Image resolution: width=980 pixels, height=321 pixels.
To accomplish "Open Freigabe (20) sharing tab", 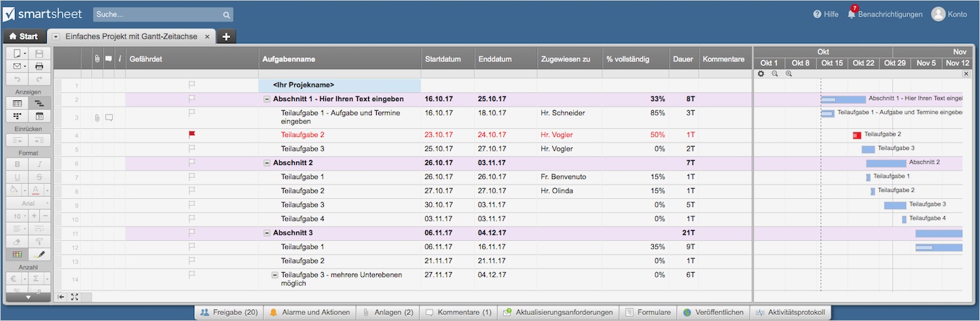I will point(229,312).
